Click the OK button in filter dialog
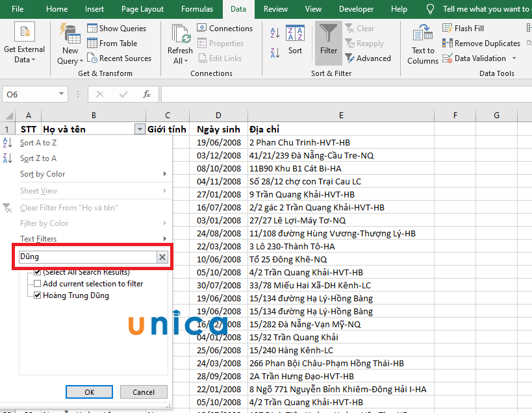The image size is (532, 413). click(x=89, y=392)
